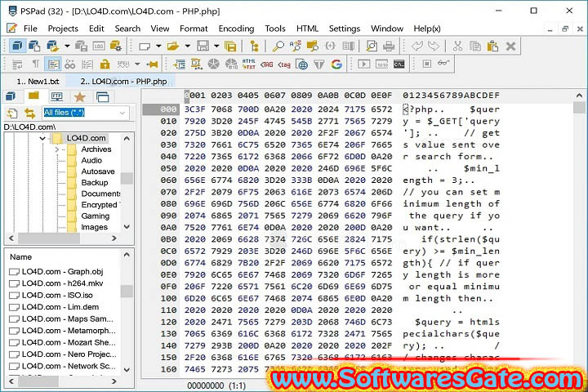Click the file list vertical scrollbar thumb
The height and width of the screenshot is (392, 588).
[x=127, y=291]
